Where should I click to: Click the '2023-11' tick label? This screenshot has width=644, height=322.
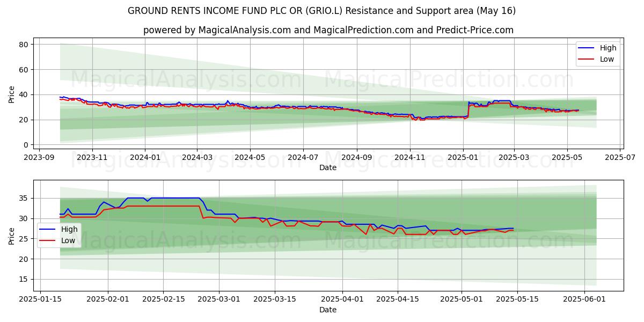tap(92, 157)
